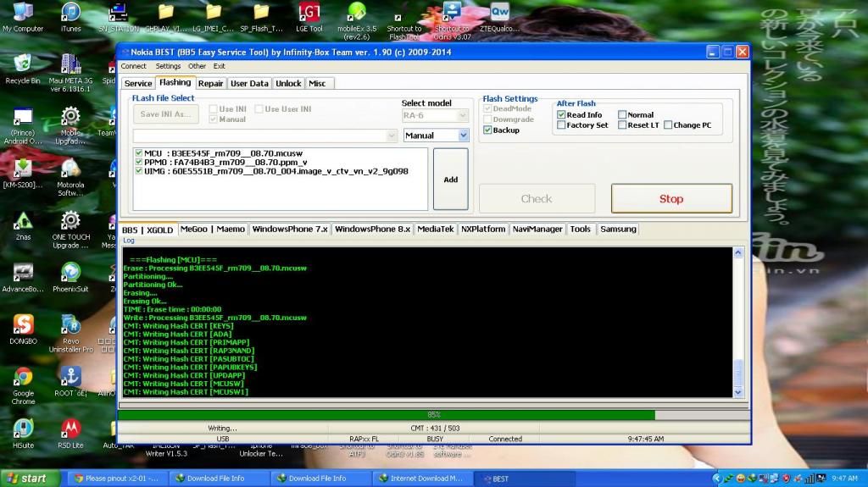Click the Save INI As button

coord(165,114)
